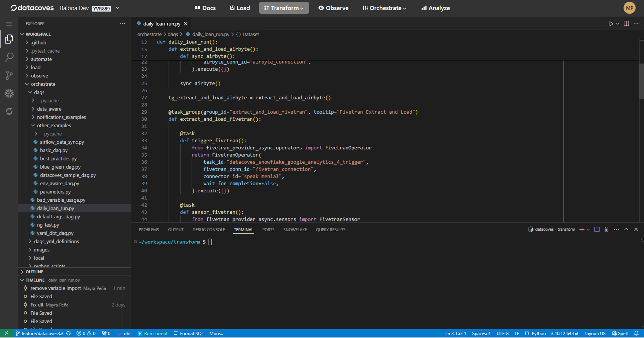The width and height of the screenshot is (644, 338).
Task: Open the Docs menu item
Action: point(205,8)
